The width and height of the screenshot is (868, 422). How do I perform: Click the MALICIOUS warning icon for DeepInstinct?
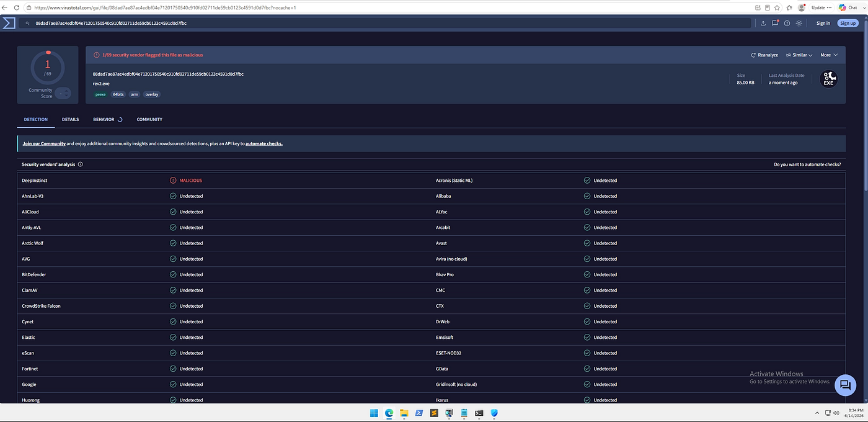click(173, 181)
